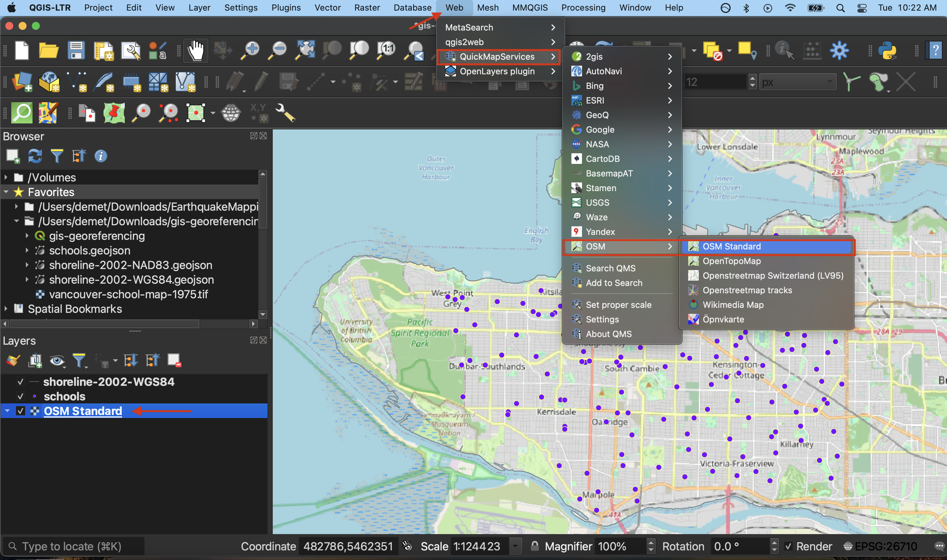Click the New Project blank page icon

click(22, 50)
